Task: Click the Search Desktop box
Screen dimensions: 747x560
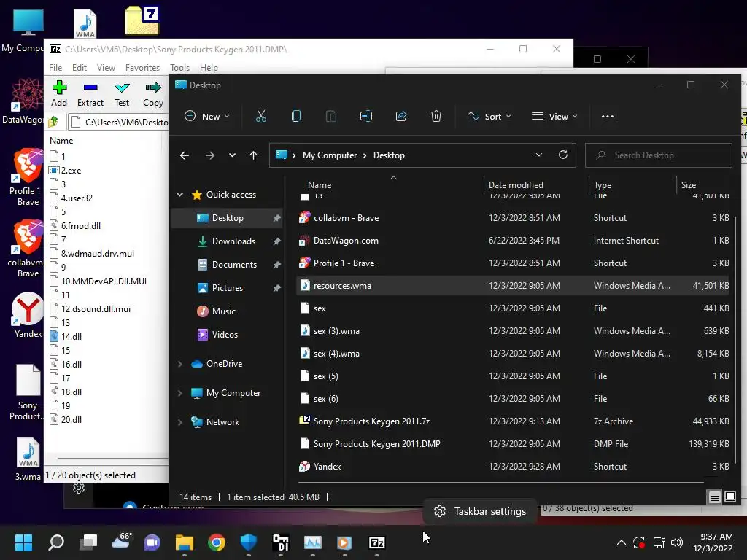Action: (659, 155)
